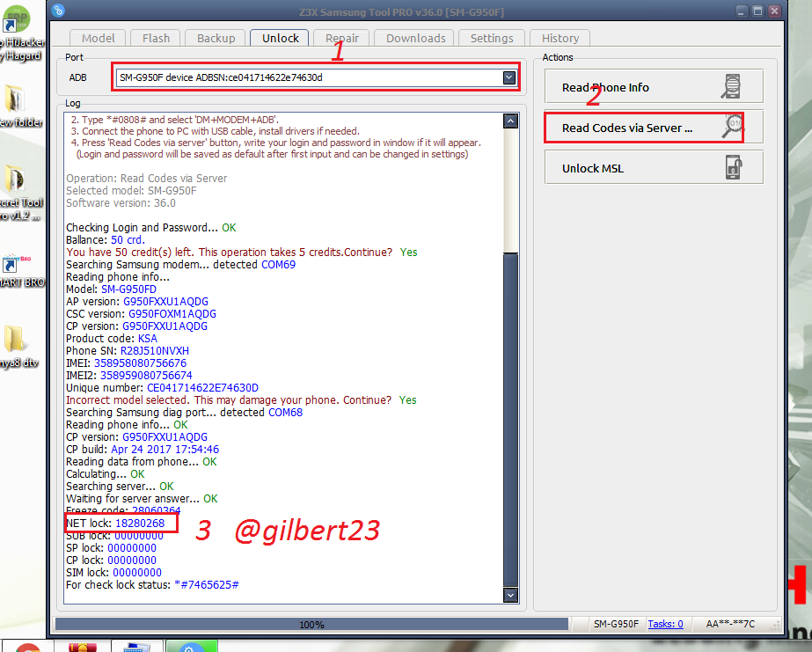Click Unique number CE041714622E74630D

point(202,388)
